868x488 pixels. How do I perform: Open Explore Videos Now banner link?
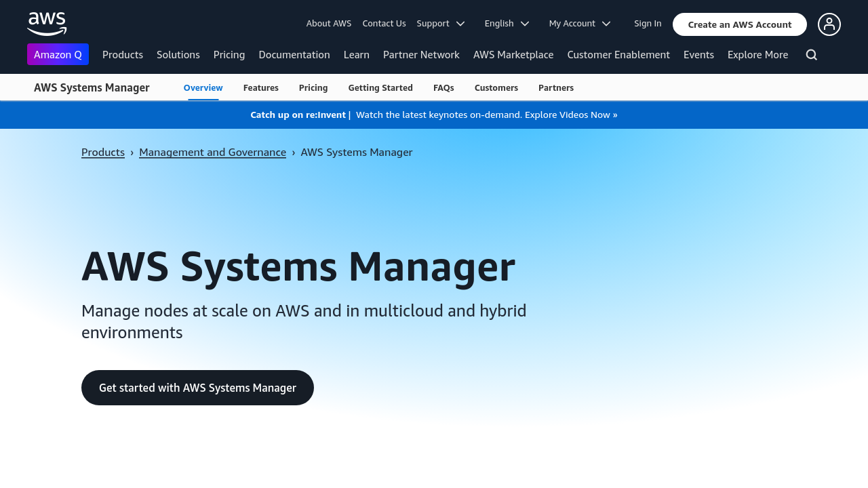coord(570,115)
